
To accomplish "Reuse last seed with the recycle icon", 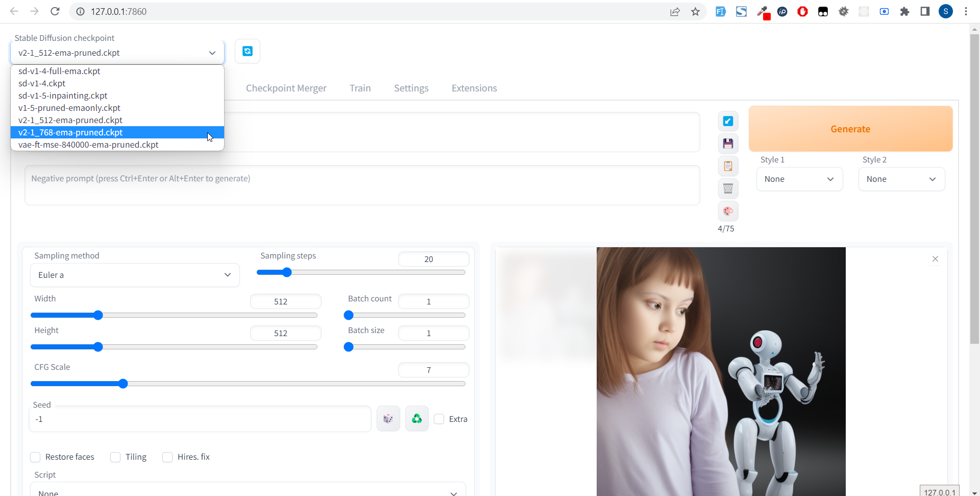I will pos(416,418).
